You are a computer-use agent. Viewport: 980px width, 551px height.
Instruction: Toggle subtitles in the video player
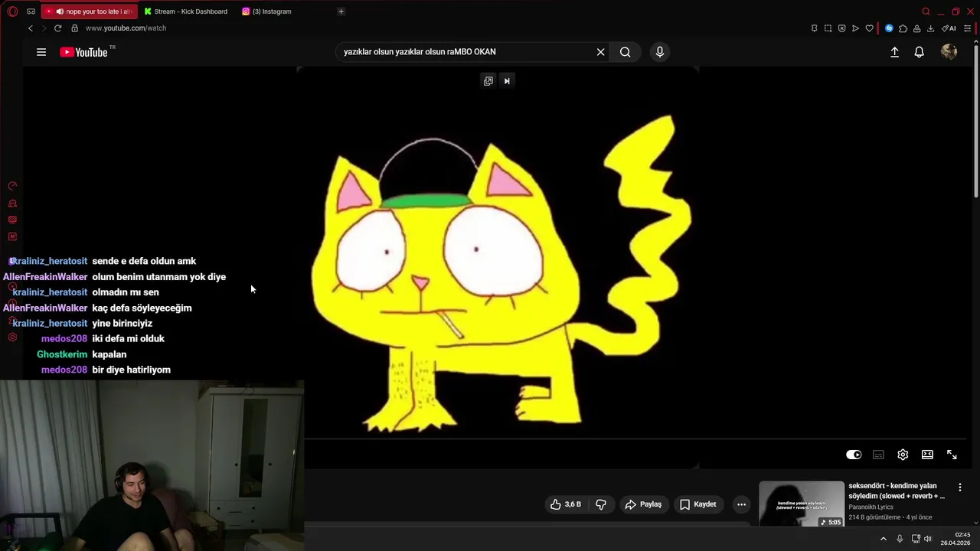(x=878, y=455)
